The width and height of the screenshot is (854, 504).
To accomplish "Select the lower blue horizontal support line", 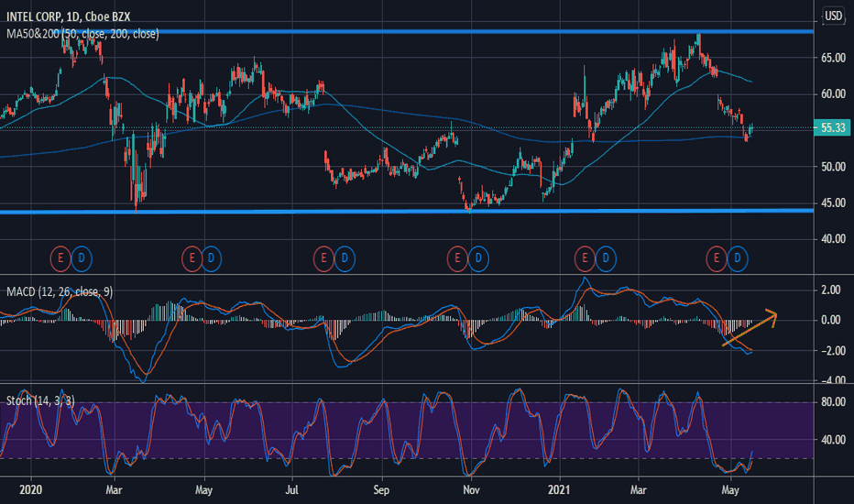I will click(x=407, y=212).
